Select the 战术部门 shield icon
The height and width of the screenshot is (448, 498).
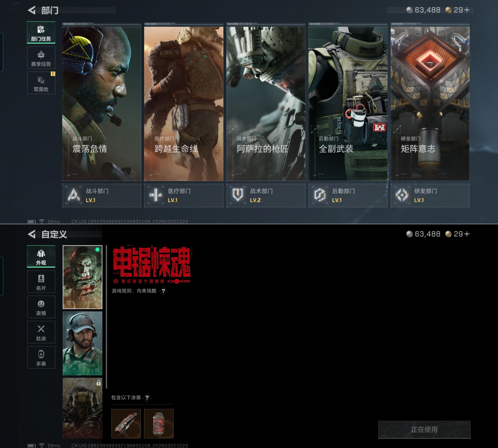[238, 195]
